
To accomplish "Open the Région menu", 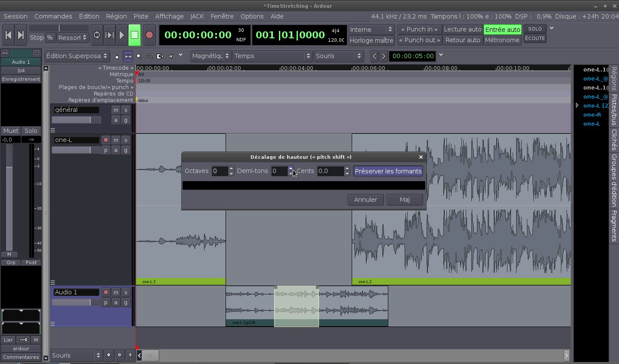I will 116,16.
